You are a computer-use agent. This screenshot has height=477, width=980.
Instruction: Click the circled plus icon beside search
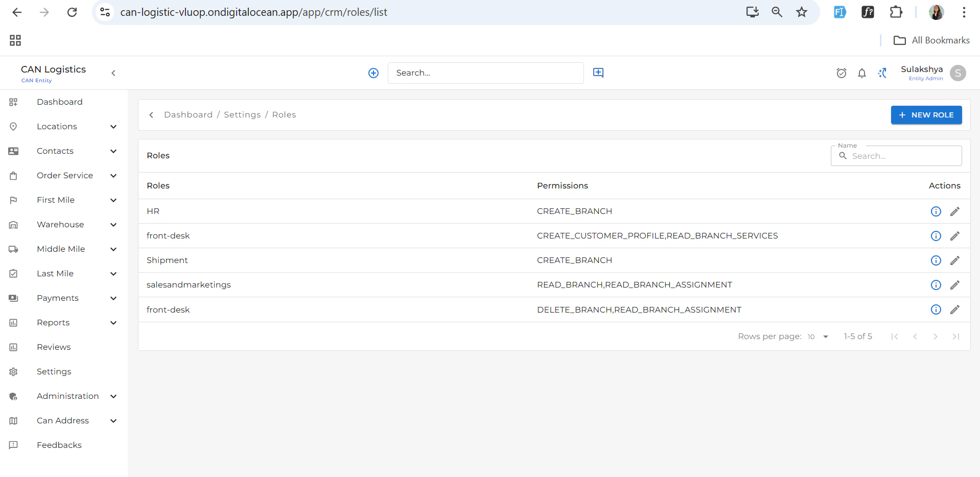[374, 73]
